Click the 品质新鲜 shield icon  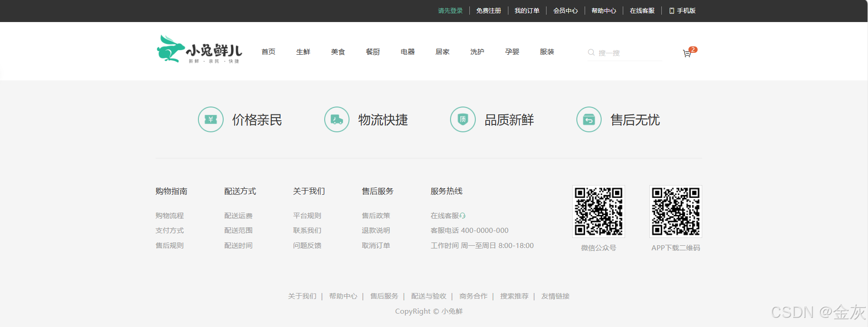click(x=463, y=119)
